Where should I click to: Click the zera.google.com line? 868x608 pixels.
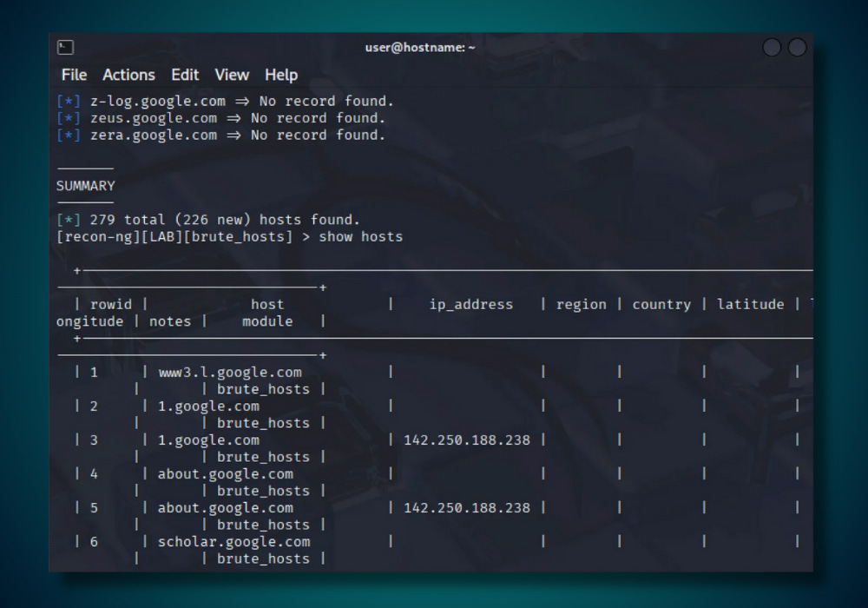(x=220, y=135)
